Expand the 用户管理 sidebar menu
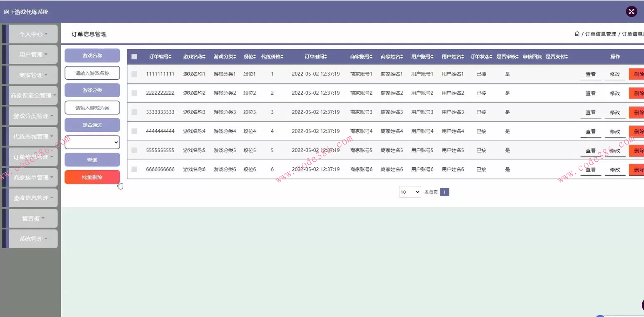644x317 pixels. [x=33, y=55]
